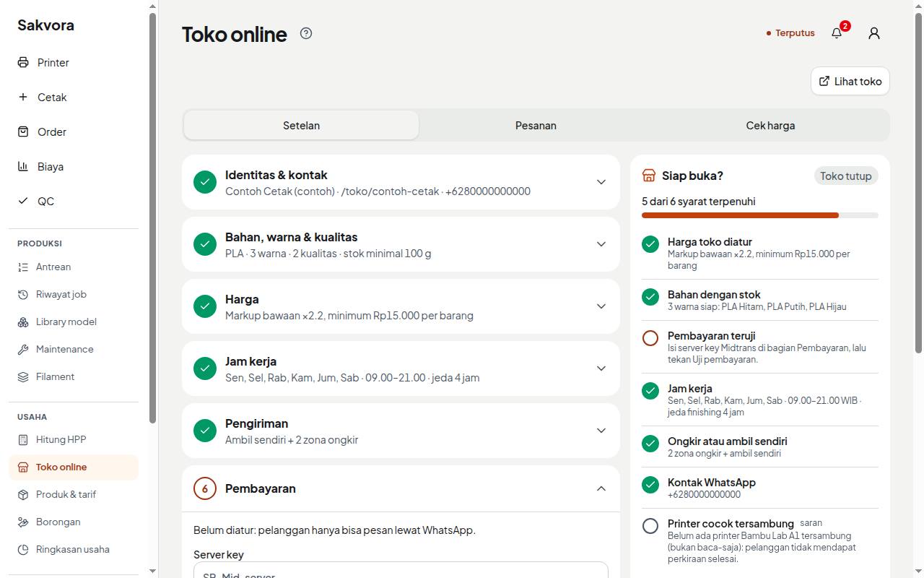The image size is (924, 578).
Task: Click the Printer cocok tersambung unchecked circle
Action: 650,526
